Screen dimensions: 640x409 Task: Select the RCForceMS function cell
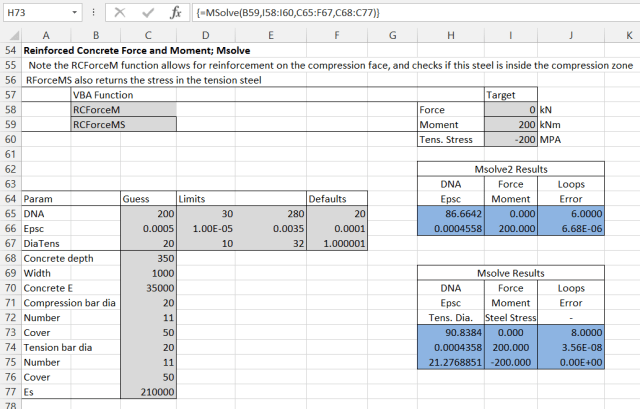click(x=123, y=124)
